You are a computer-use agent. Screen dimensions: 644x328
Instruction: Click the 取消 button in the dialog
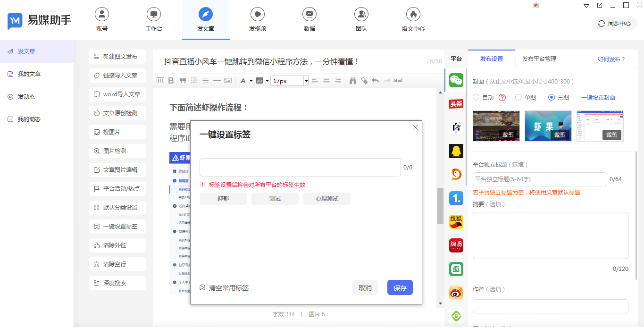pos(365,287)
